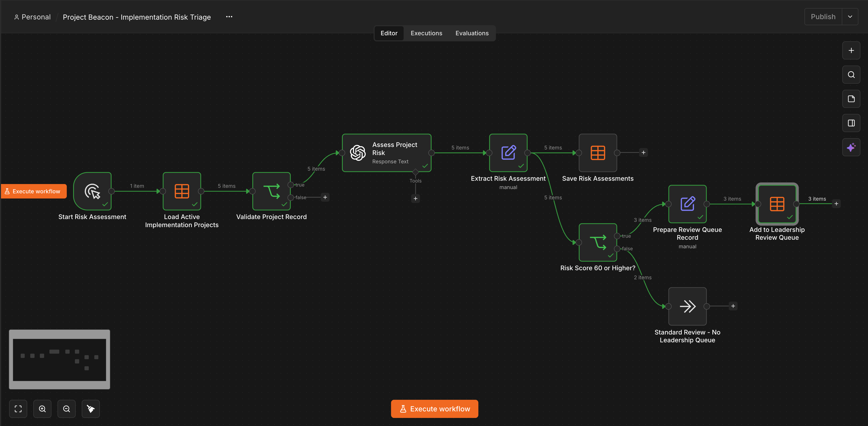Image resolution: width=868 pixels, height=426 pixels.
Task: Open the canvas search magnifier button
Action: [851, 75]
